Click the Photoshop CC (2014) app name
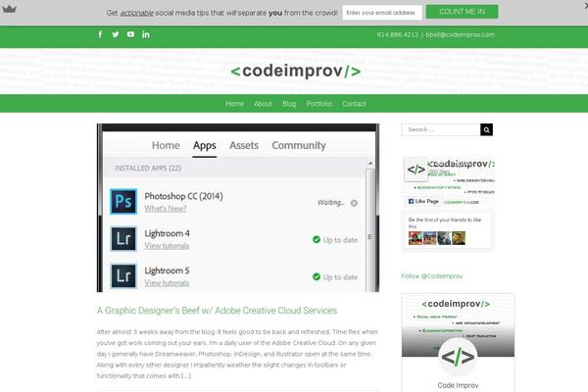This screenshot has height=392, width=588. [184, 196]
